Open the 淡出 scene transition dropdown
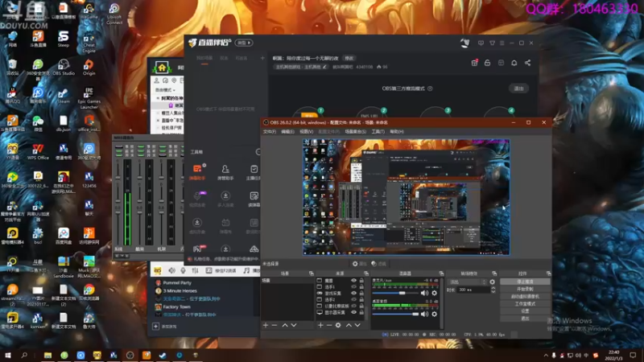This screenshot has height=362, width=644. click(468, 282)
